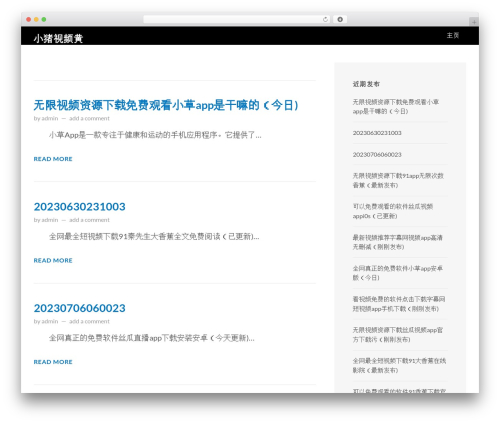Click add a comment under 20230706060023
This screenshot has width=500, height=423.
[89, 321]
